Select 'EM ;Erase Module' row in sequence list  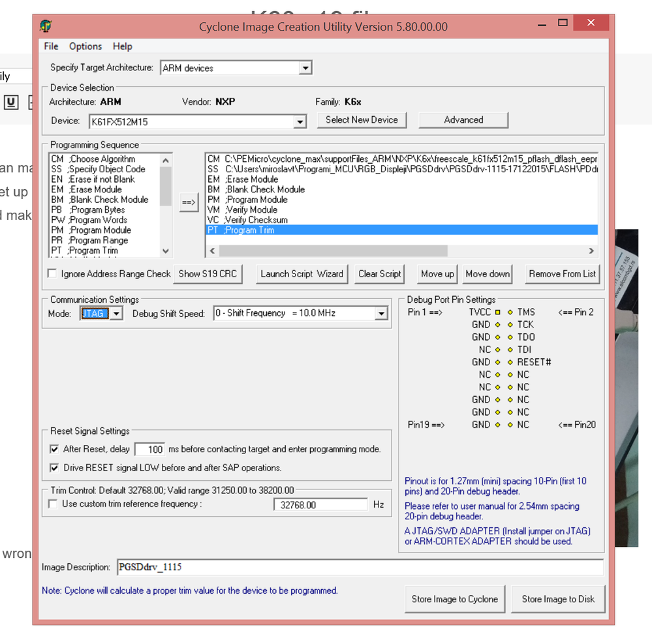pyautogui.click(x=401, y=179)
